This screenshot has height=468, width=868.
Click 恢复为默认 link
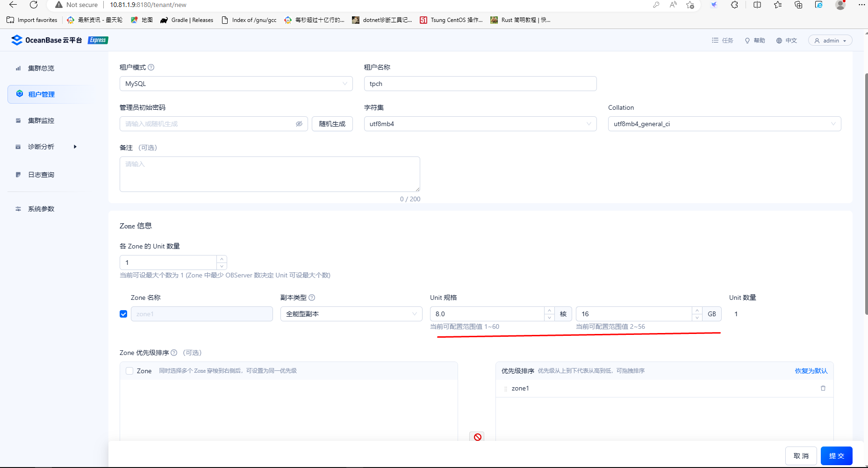pos(811,371)
